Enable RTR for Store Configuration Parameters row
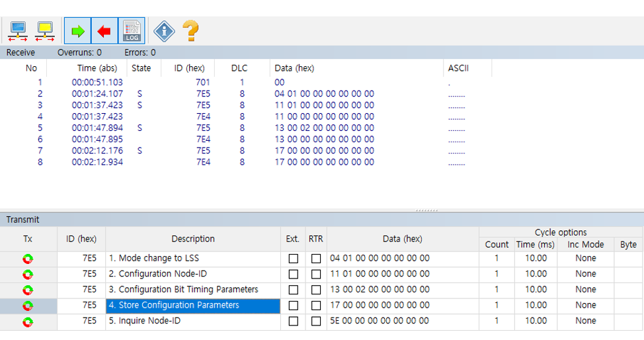Image resolution: width=644 pixels, height=340 pixels. pos(316,306)
